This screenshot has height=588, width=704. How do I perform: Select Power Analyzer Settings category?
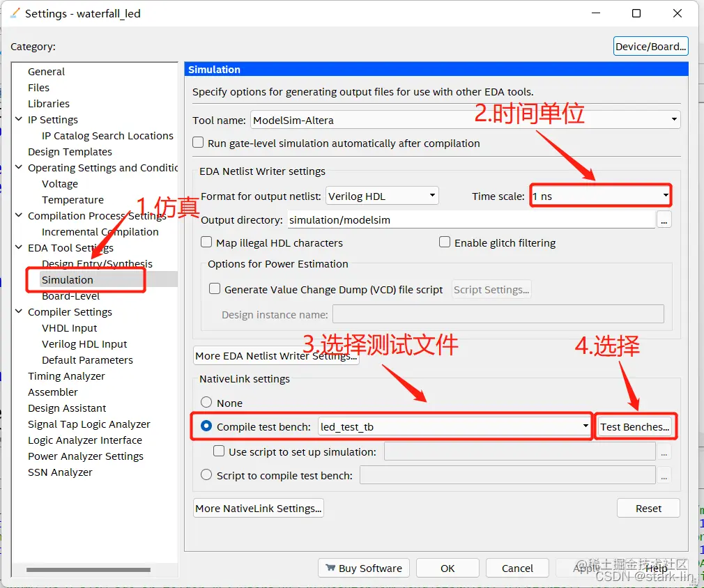(85, 456)
